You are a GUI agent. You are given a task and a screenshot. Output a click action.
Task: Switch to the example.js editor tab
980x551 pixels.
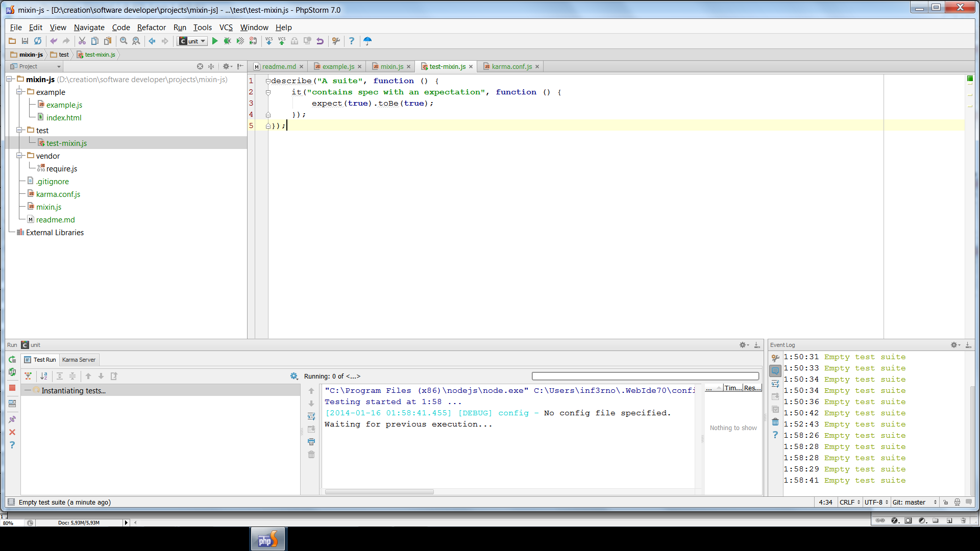[x=338, y=66]
